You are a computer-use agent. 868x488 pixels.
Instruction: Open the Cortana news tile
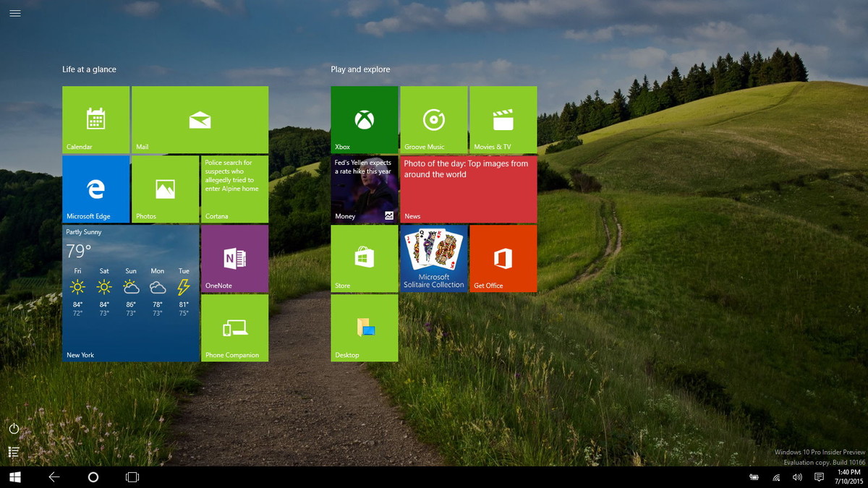pos(234,189)
